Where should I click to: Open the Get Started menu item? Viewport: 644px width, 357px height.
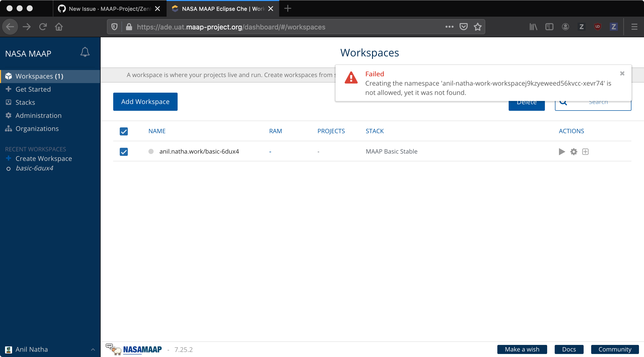(x=33, y=89)
